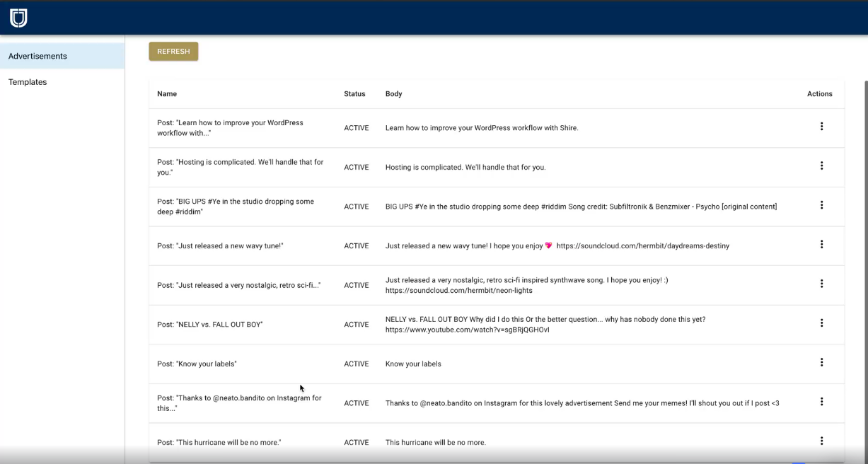Select the post name 'Learn how to improve your WordPress workflow'
This screenshot has height=464, width=868.
coord(230,128)
